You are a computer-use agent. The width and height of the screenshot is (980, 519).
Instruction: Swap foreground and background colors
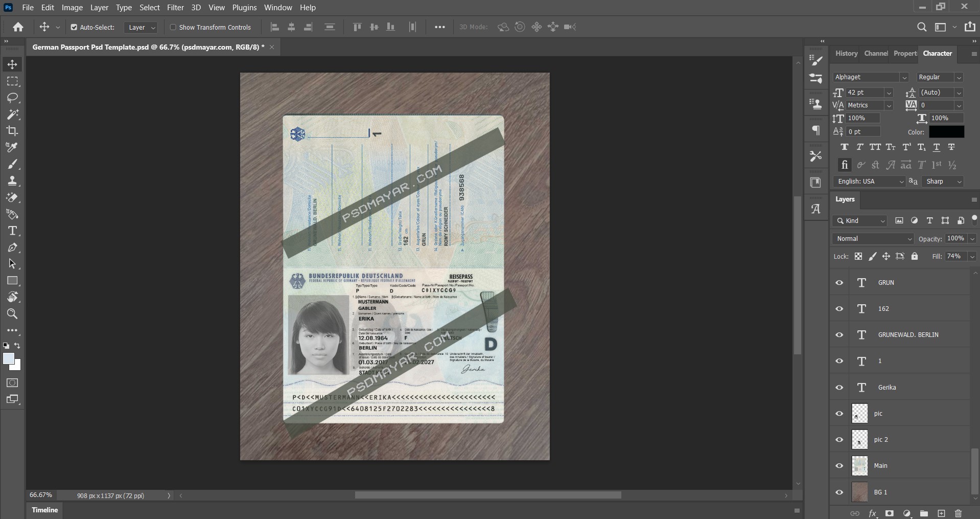click(x=17, y=346)
